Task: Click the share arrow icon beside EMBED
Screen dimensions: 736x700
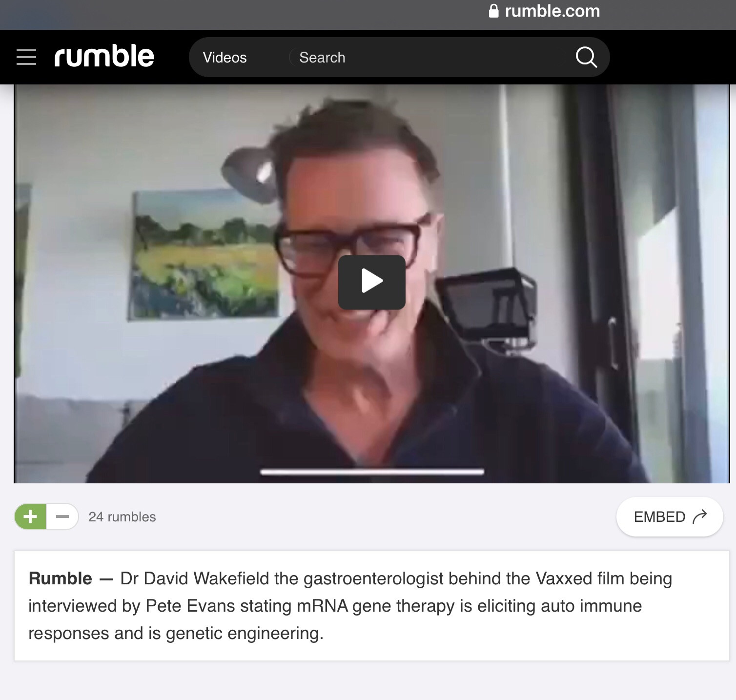Action: [700, 516]
